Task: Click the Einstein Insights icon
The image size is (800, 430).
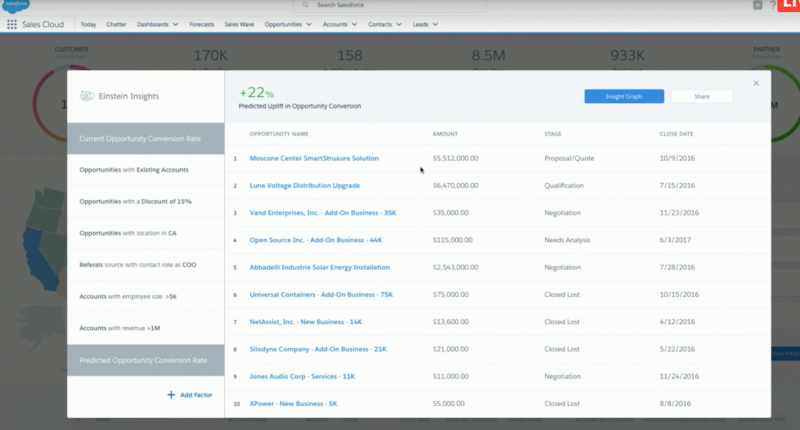Action: 87,96
